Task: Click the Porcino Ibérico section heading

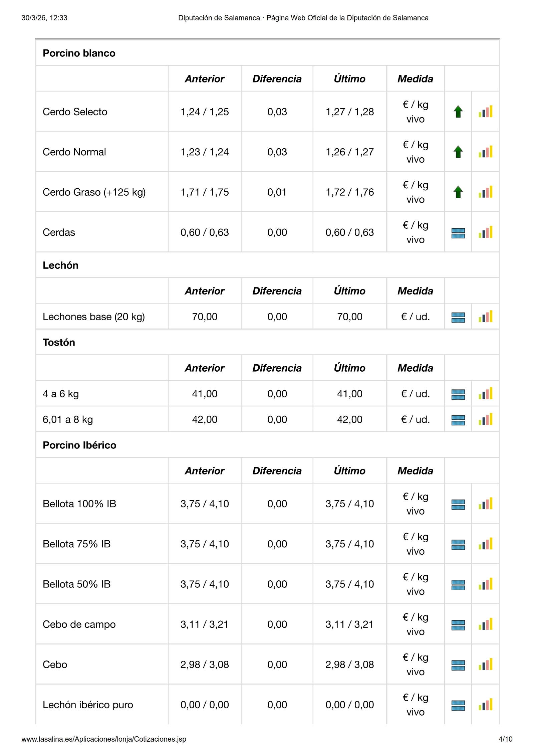Action: click(79, 445)
